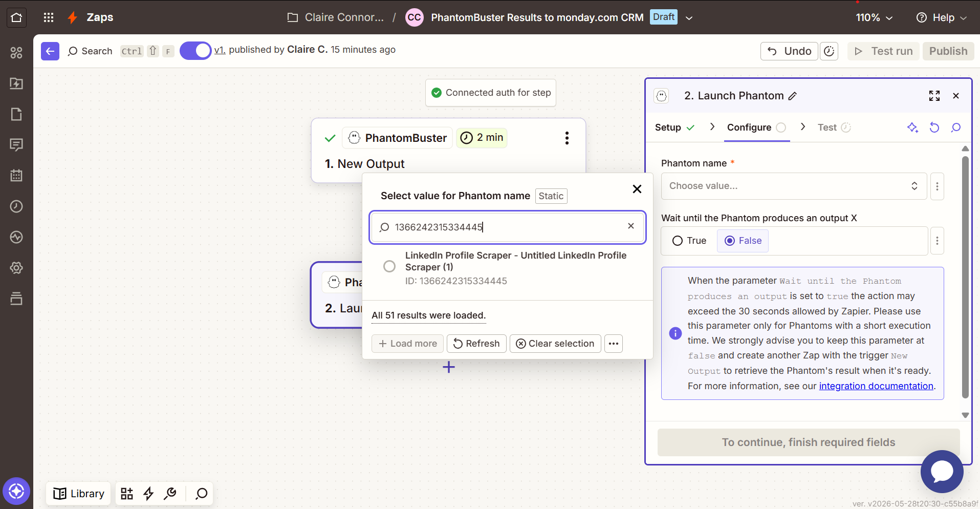Viewport: 980px width, 509px height.
Task: Open the home icon in top bar
Action: click(x=16, y=17)
